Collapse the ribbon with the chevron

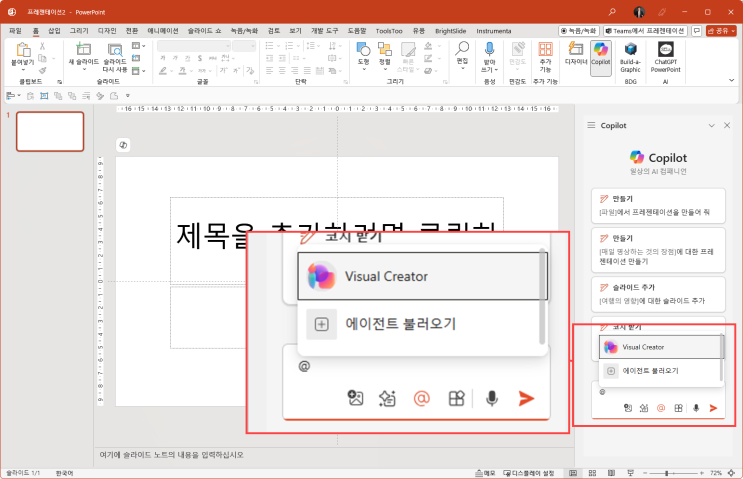click(732, 81)
